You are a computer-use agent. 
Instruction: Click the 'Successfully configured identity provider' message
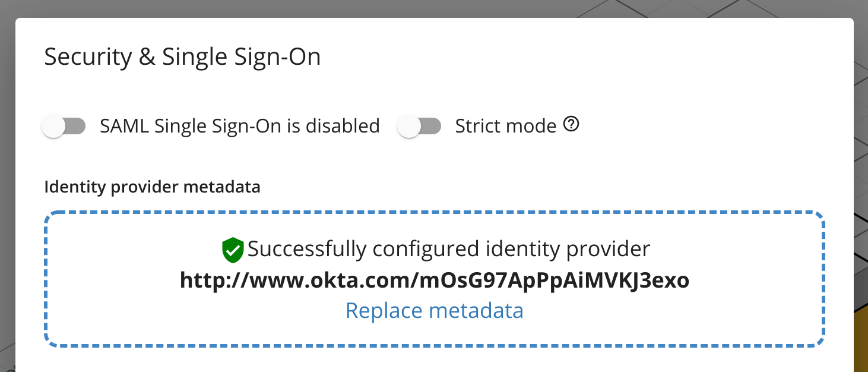pyautogui.click(x=449, y=249)
